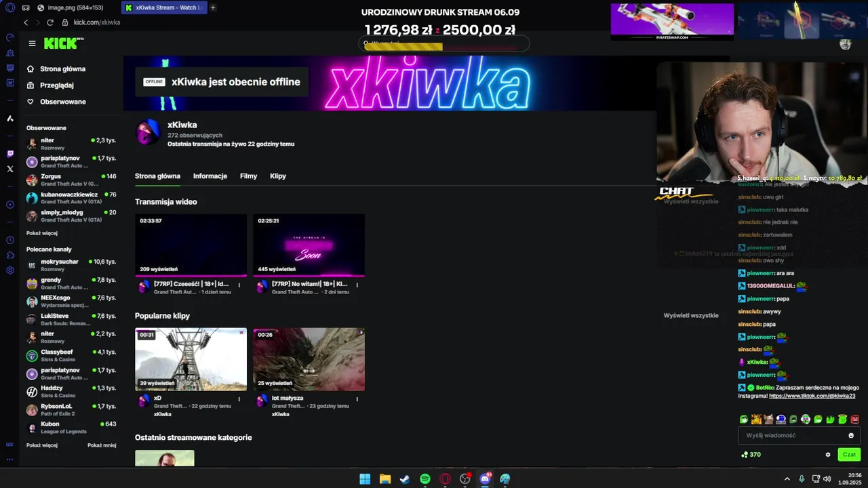Toggle the microphone icon in the system tray
The height and width of the screenshot is (488, 868).
click(x=802, y=479)
